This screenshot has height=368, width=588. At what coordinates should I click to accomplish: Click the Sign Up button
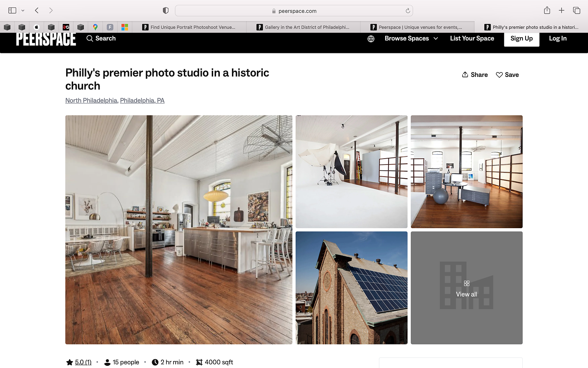point(521,39)
